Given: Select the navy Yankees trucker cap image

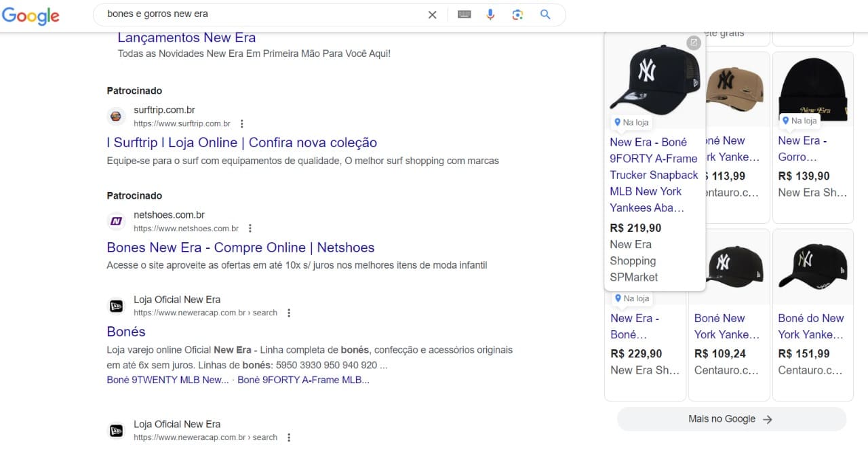Looking at the screenshot, I should [x=655, y=79].
